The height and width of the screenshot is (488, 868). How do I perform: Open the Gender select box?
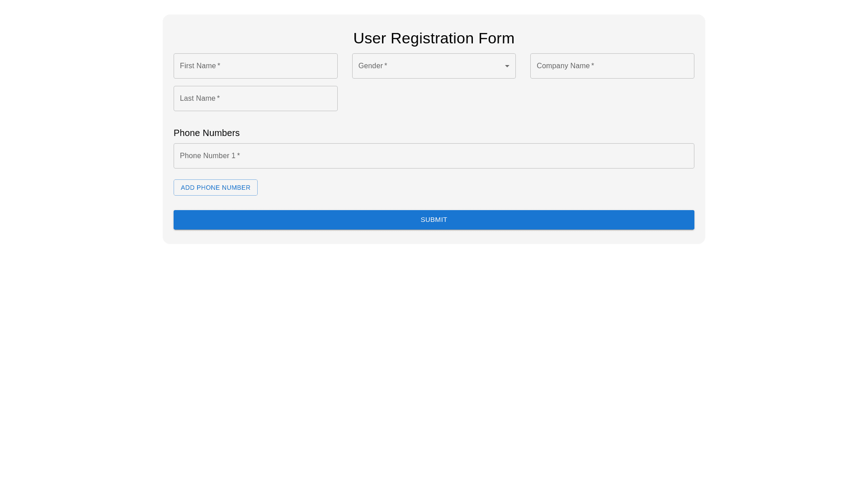(x=433, y=66)
